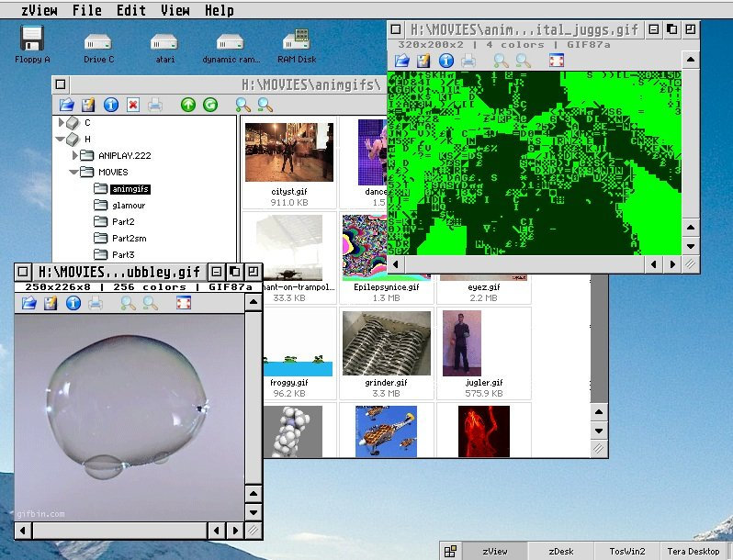733x560 pixels.
Task: Select the animgifs folder in the tree
Action: tap(130, 189)
